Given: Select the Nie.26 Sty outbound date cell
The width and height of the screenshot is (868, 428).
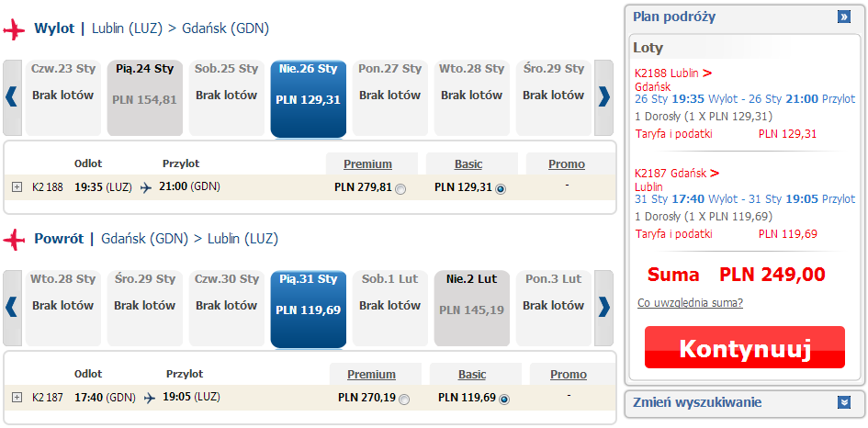Looking at the screenshot, I should click(309, 98).
